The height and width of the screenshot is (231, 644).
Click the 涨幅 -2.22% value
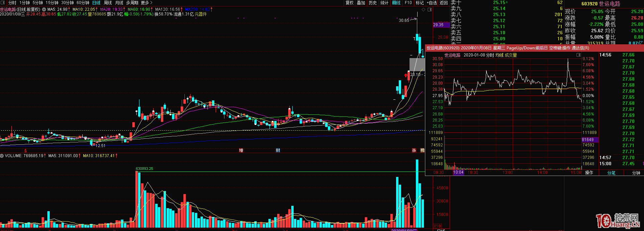pyautogui.click(x=596, y=24)
